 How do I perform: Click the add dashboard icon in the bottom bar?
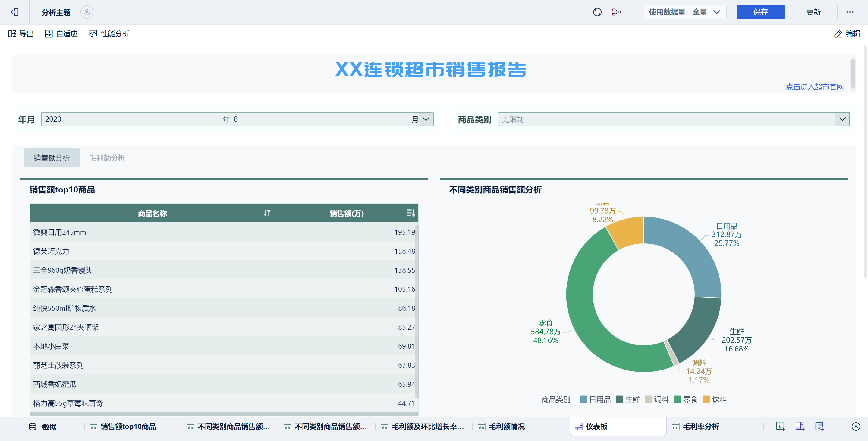[800, 427]
